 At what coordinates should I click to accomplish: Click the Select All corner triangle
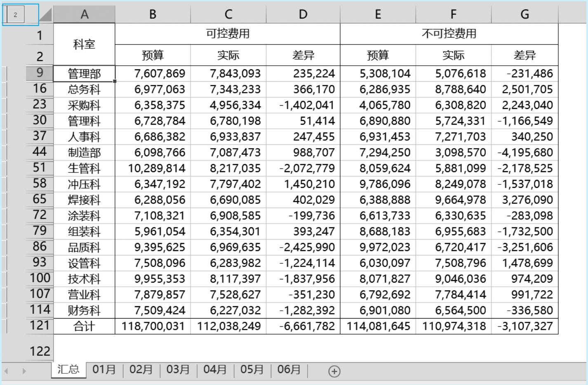[45, 15]
